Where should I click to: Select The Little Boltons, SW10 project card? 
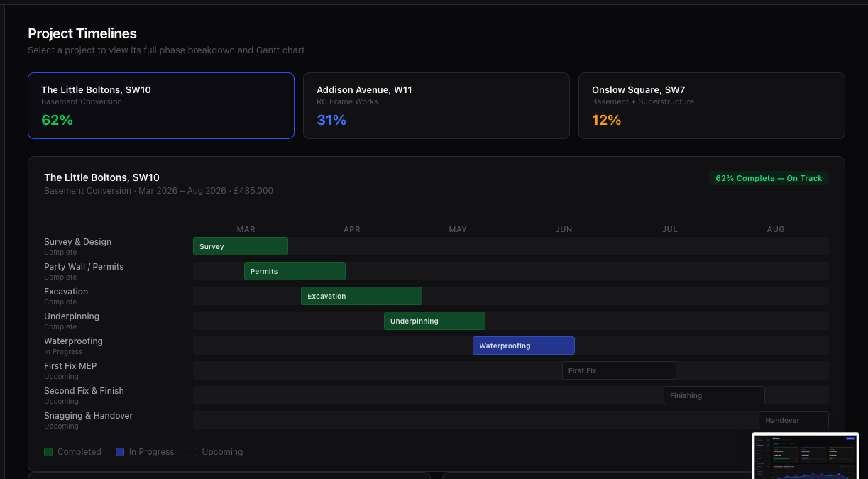point(161,106)
